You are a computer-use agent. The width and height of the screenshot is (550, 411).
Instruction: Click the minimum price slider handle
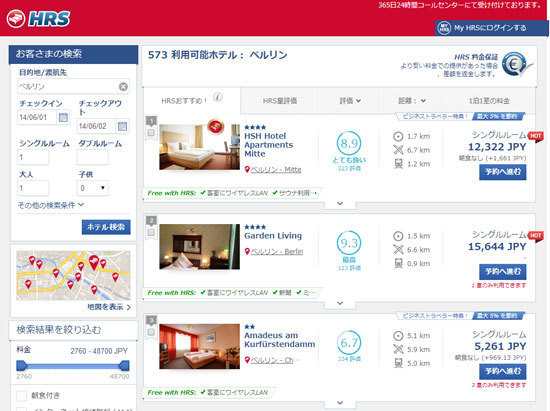click(22, 366)
